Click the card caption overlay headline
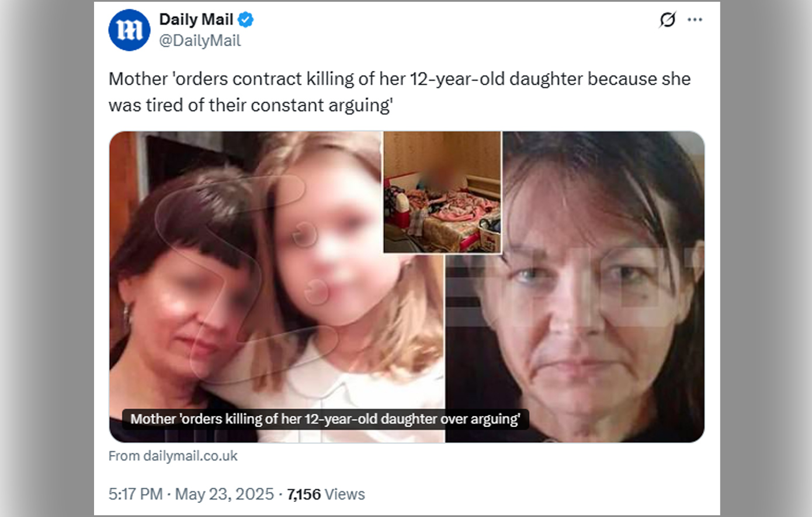 pos(325,419)
